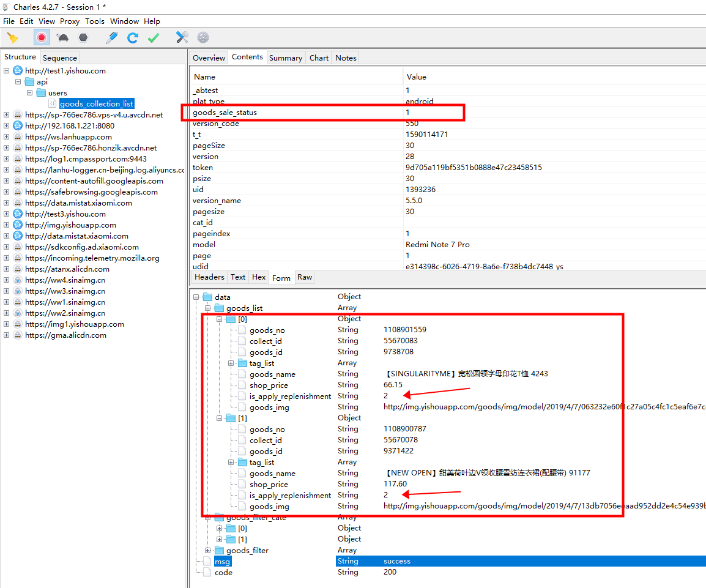Select https://atanx.alicdn.com host

tap(67, 269)
